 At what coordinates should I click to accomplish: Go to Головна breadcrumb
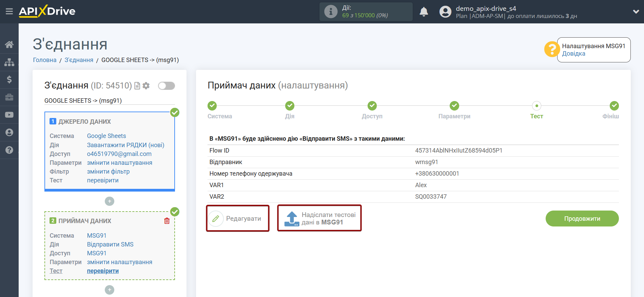pyautogui.click(x=45, y=60)
